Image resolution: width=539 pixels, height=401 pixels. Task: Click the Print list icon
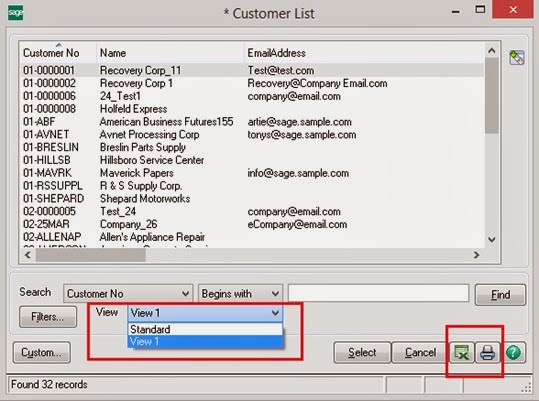[x=487, y=353]
